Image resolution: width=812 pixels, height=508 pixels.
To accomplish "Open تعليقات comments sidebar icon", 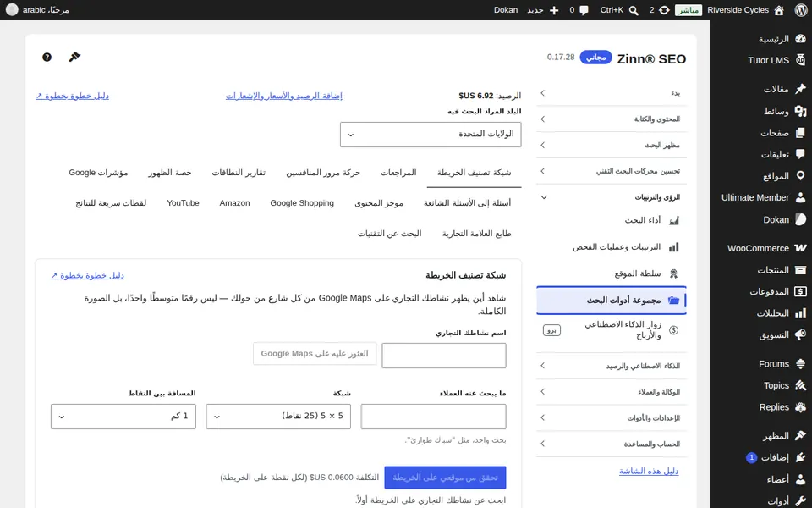I will click(801, 154).
